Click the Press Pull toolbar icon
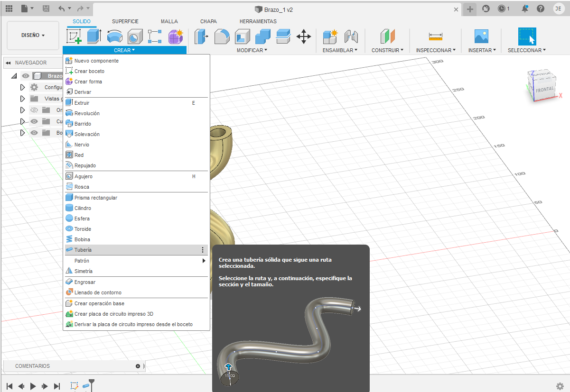Viewport: 570px width, 392px height. click(x=202, y=36)
